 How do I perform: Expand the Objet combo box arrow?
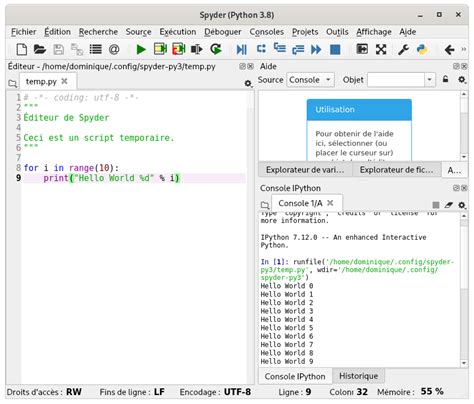(x=429, y=80)
